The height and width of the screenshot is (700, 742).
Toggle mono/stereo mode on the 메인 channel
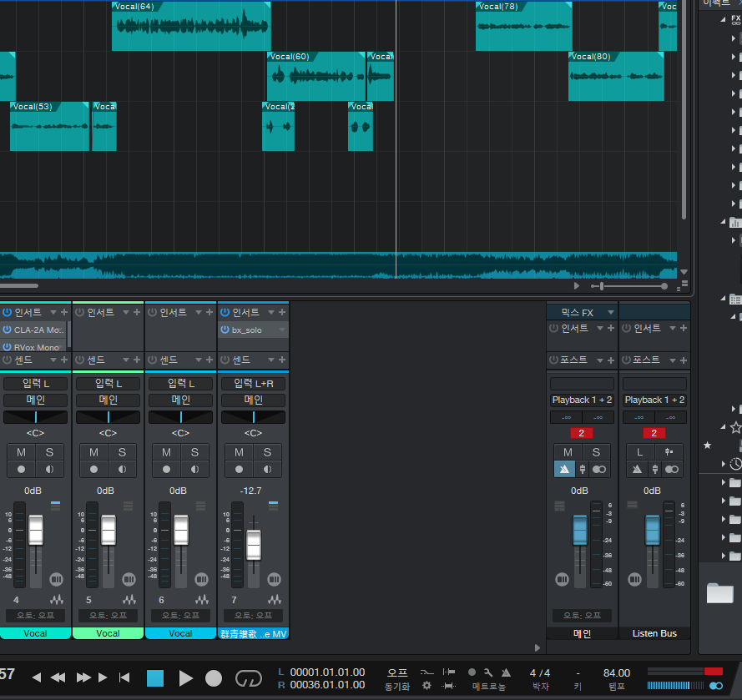click(599, 469)
